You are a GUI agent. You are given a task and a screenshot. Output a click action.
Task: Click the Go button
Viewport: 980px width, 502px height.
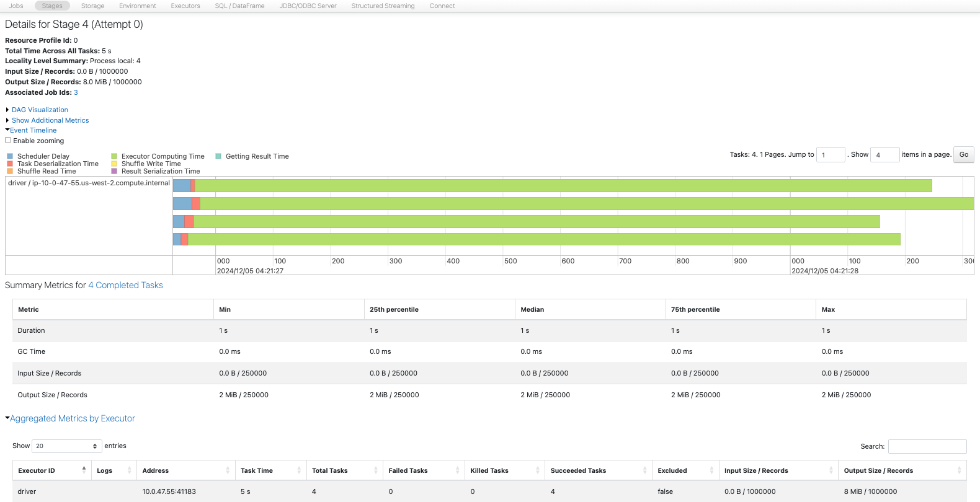tap(963, 154)
